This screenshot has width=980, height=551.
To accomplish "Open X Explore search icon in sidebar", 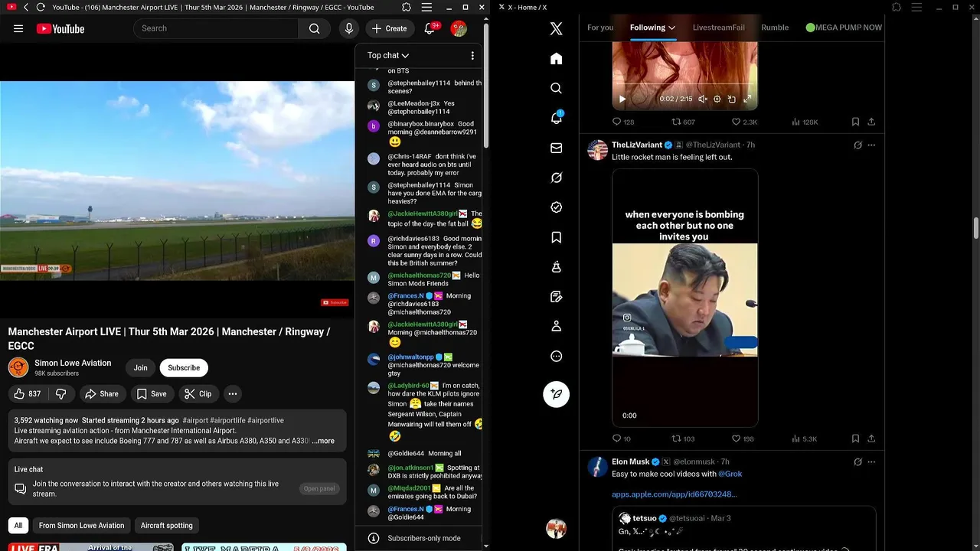I will coord(557,88).
